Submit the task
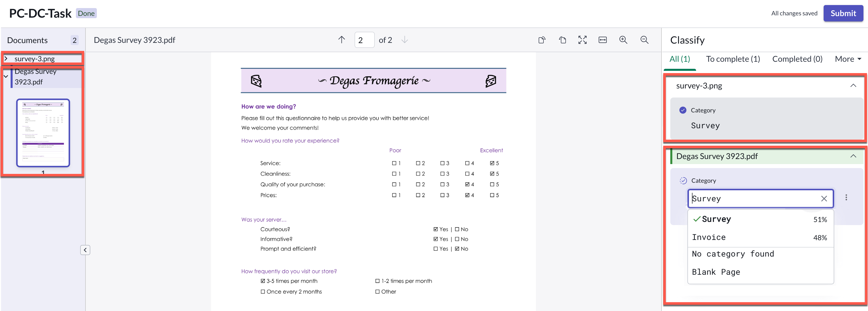Screen dimensions: 868x311 (843, 13)
